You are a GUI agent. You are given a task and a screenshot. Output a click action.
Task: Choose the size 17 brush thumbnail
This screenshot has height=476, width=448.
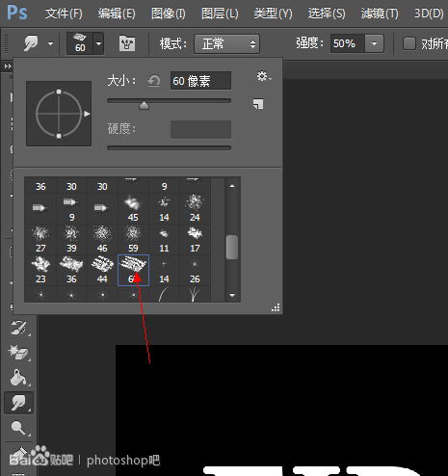pyautogui.click(x=195, y=239)
